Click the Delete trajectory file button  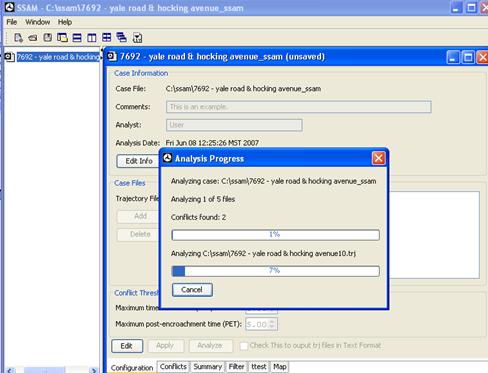click(138, 234)
